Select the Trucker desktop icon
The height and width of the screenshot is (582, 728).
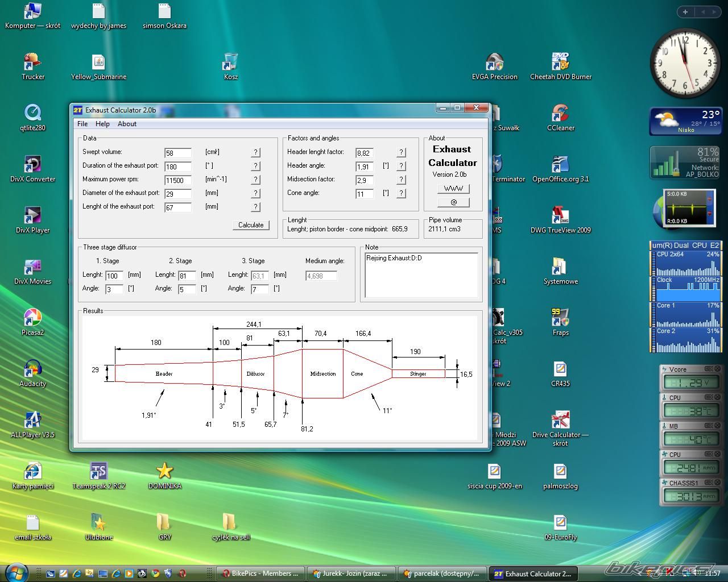pos(33,66)
